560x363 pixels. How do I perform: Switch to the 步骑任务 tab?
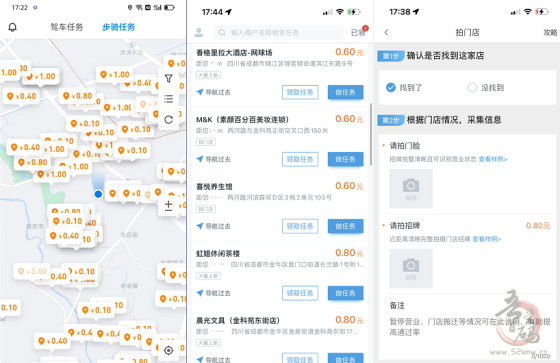click(x=119, y=27)
